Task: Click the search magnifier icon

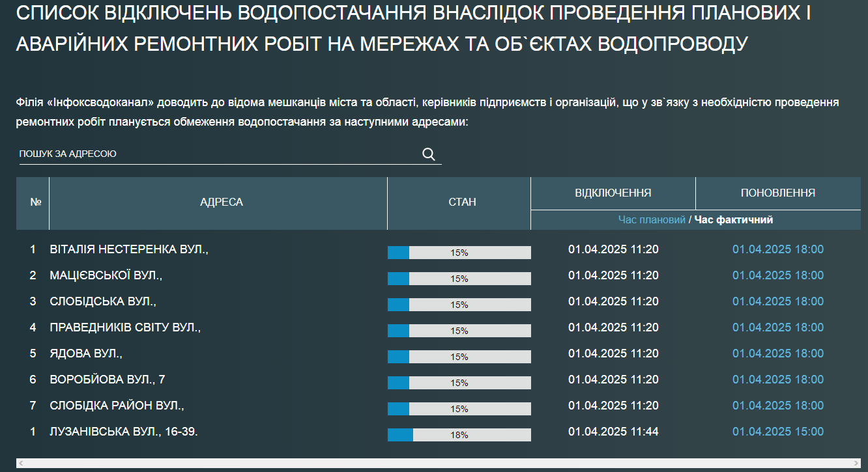Action: pyautogui.click(x=428, y=154)
